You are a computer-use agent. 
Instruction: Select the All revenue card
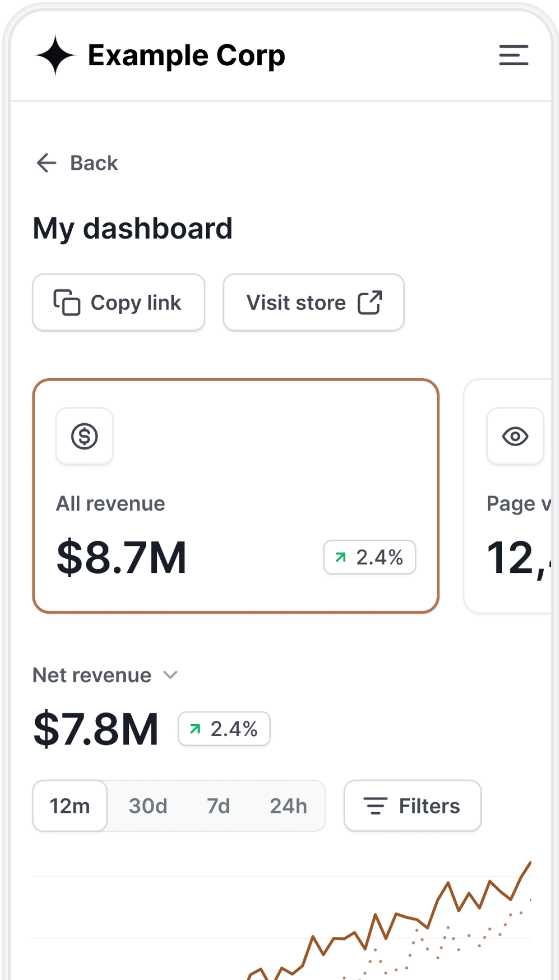coord(236,496)
